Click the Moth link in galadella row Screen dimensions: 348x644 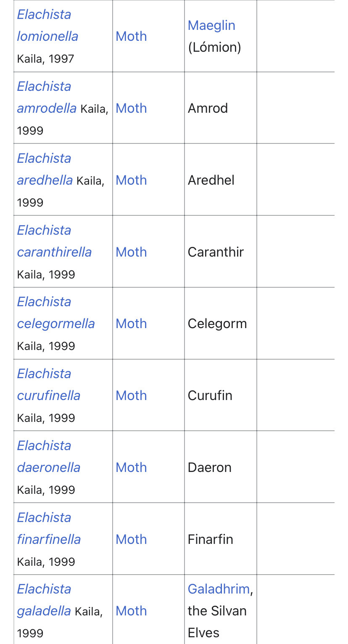tap(131, 611)
